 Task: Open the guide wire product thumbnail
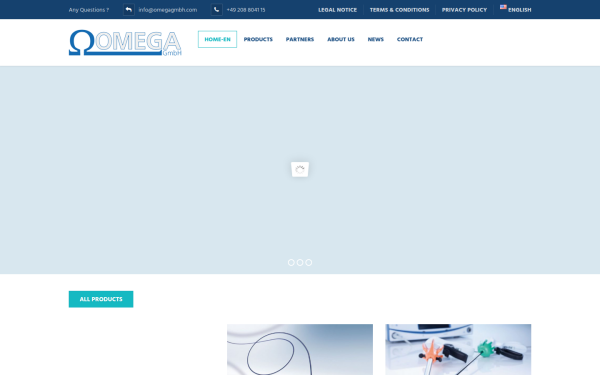(x=300, y=349)
